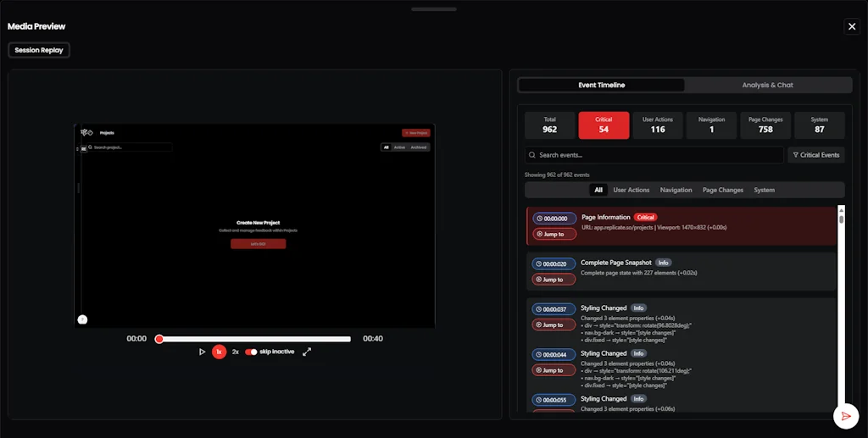Close the Media Preview dialog
The image size is (868, 438).
click(x=851, y=26)
